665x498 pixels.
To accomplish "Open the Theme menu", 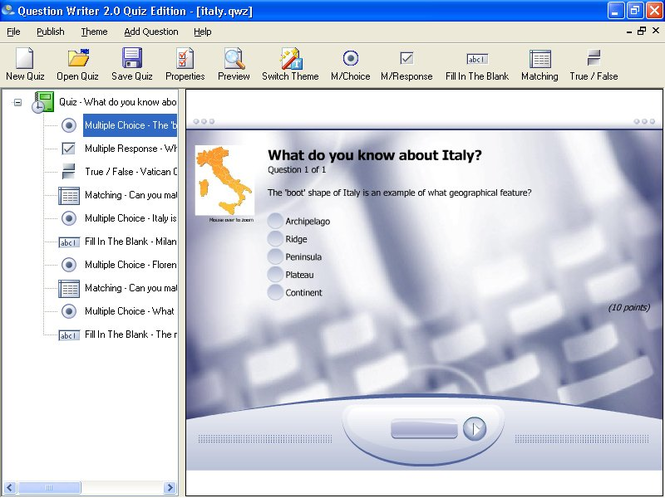I will tap(94, 32).
